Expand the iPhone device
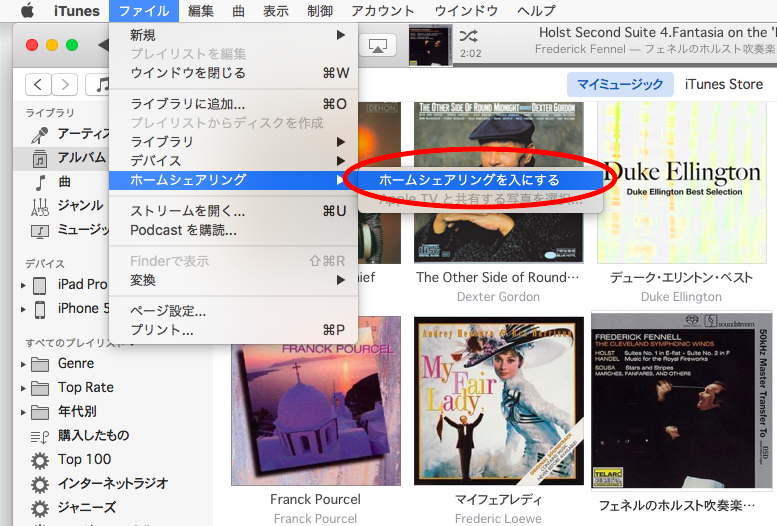This screenshot has height=526, width=777. pos(23,309)
